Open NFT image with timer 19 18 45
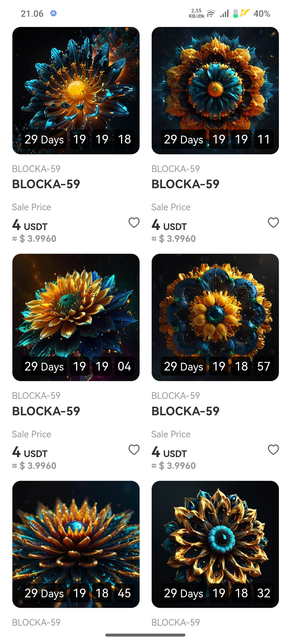The width and height of the screenshot is (291, 644). pyautogui.click(x=76, y=544)
